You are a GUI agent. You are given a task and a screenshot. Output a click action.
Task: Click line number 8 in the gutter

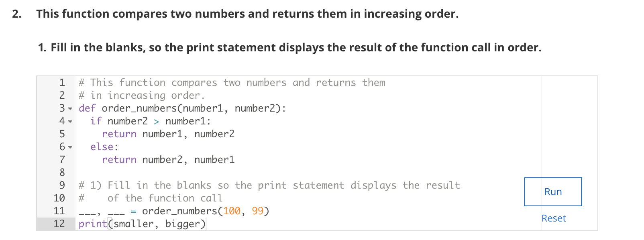(x=61, y=173)
